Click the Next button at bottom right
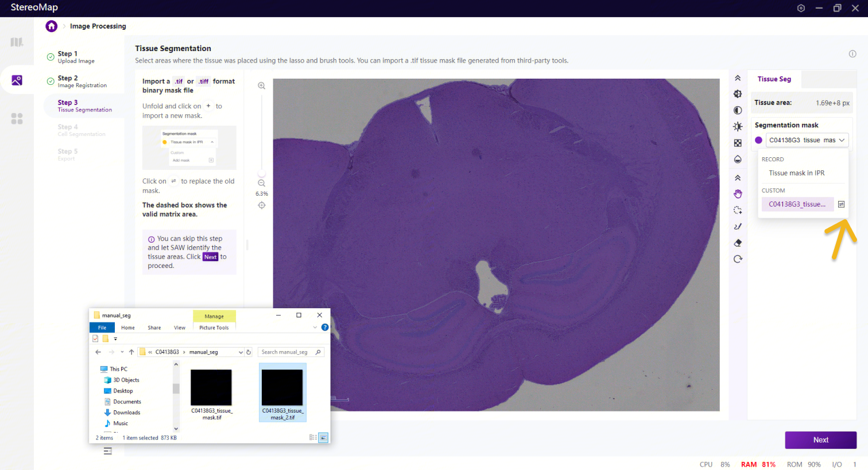 (820, 440)
